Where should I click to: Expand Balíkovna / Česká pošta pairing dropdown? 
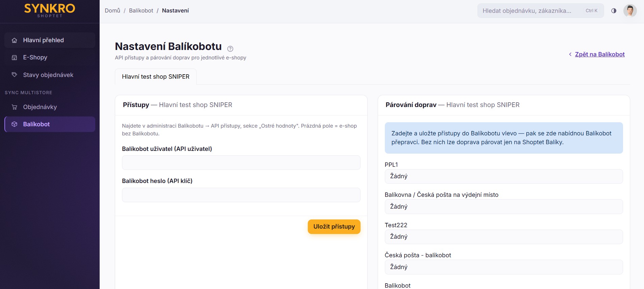(x=503, y=207)
